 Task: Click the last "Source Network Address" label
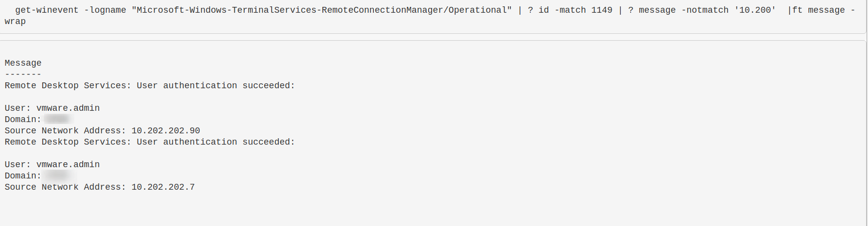(65, 187)
